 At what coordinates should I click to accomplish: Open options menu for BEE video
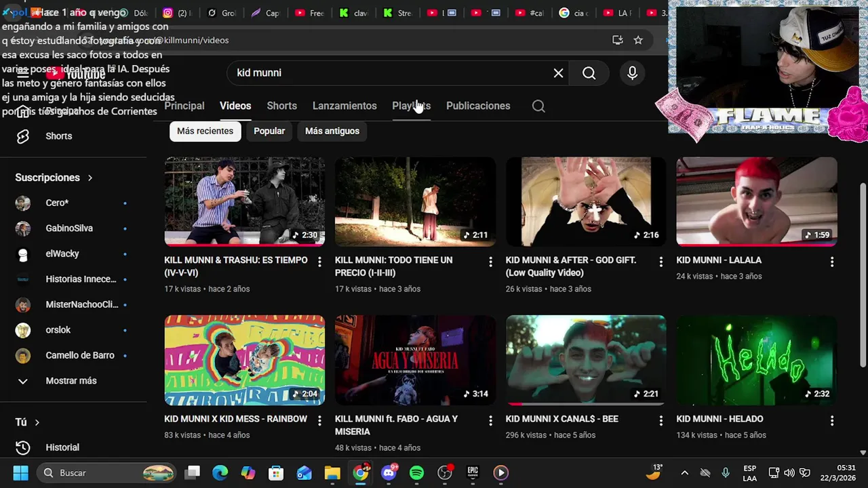click(661, 421)
